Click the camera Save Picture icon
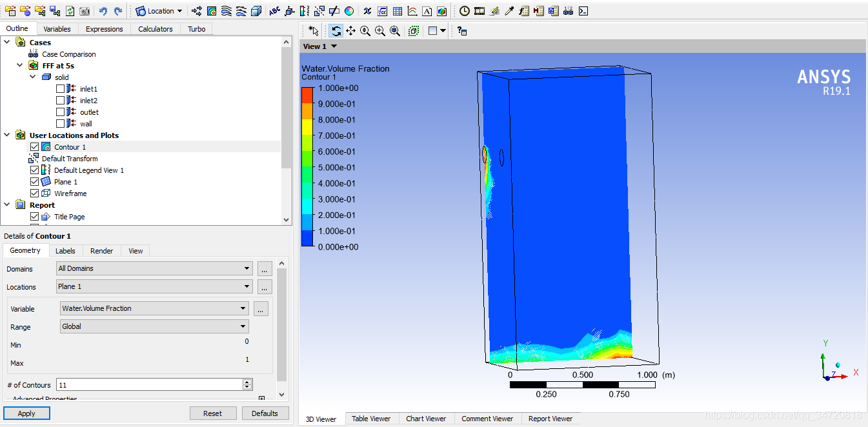The image size is (868, 427). pos(84,11)
